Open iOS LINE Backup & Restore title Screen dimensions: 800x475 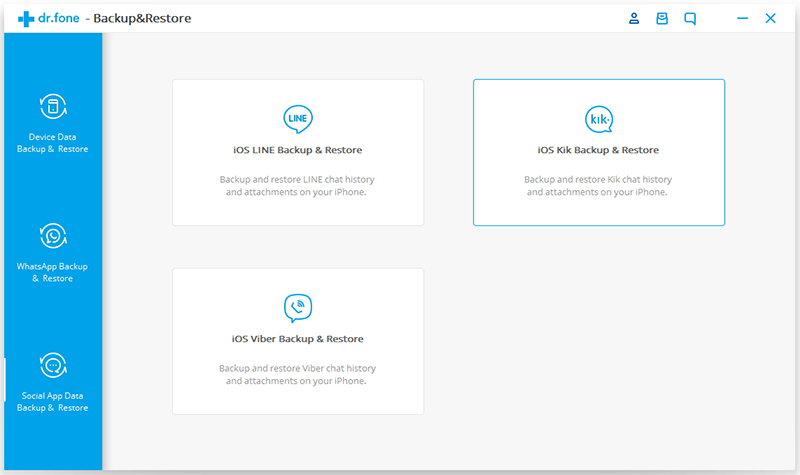298,150
